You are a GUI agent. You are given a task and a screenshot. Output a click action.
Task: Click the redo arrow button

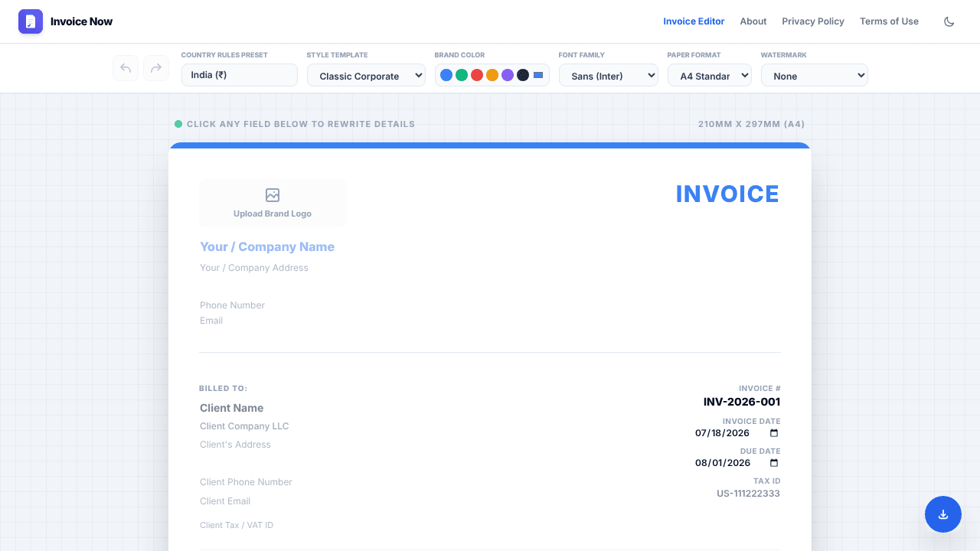click(156, 68)
